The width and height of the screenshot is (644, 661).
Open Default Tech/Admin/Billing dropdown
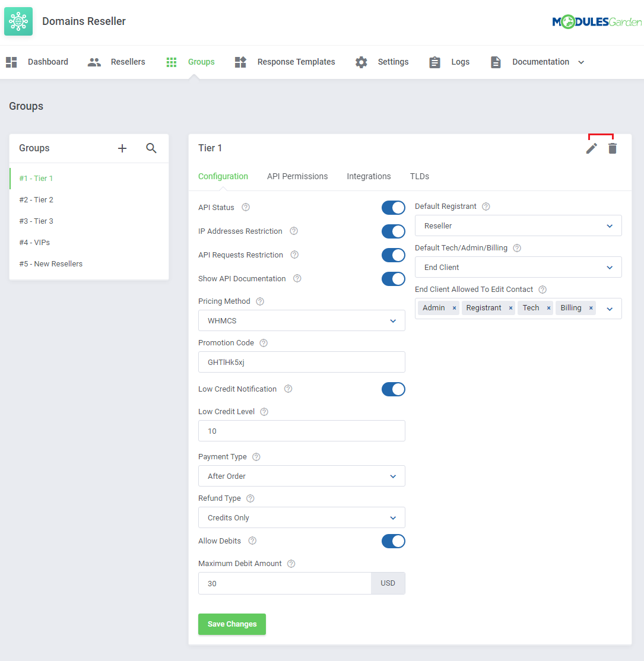click(x=518, y=267)
